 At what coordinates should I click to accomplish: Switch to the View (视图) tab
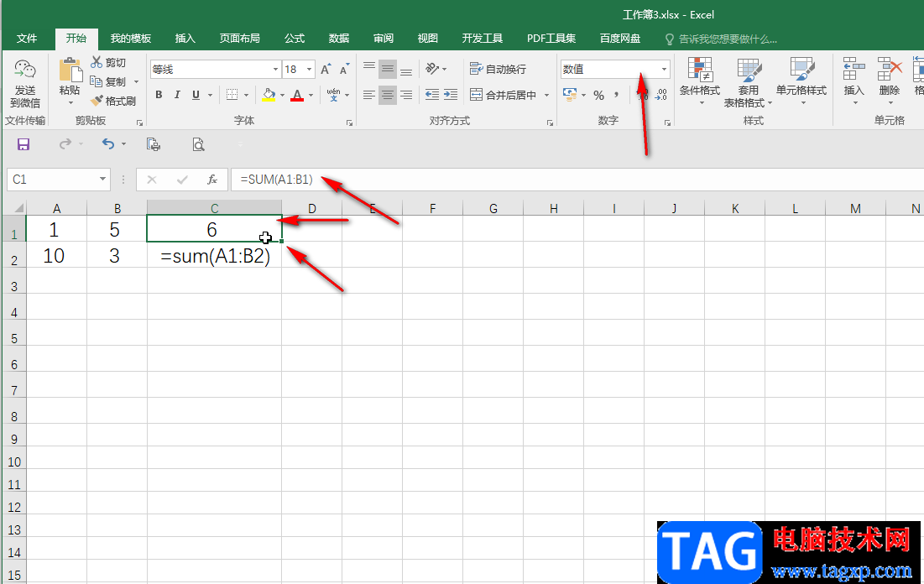click(x=427, y=39)
